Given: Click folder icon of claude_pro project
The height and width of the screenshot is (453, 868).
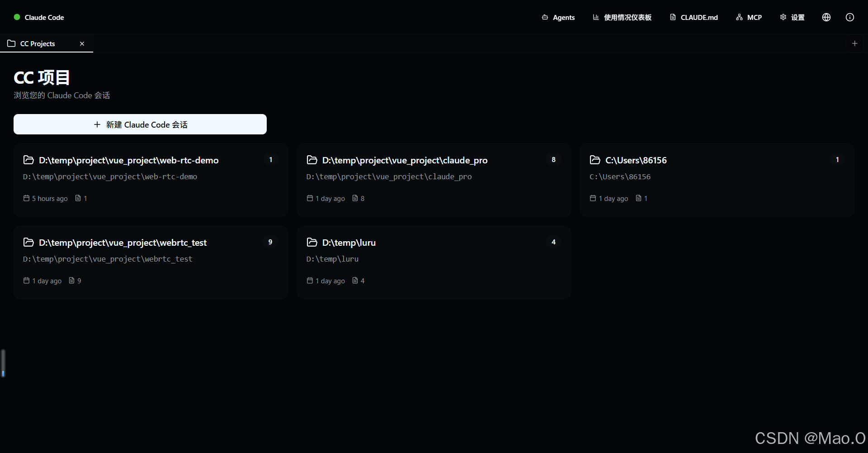Looking at the screenshot, I should tap(312, 160).
